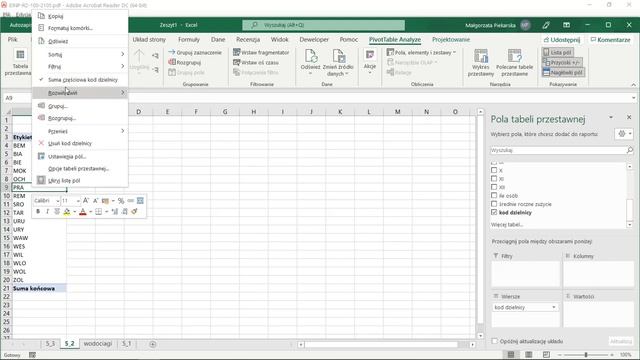Open the Formuły ribbon tab

[x=189, y=40]
